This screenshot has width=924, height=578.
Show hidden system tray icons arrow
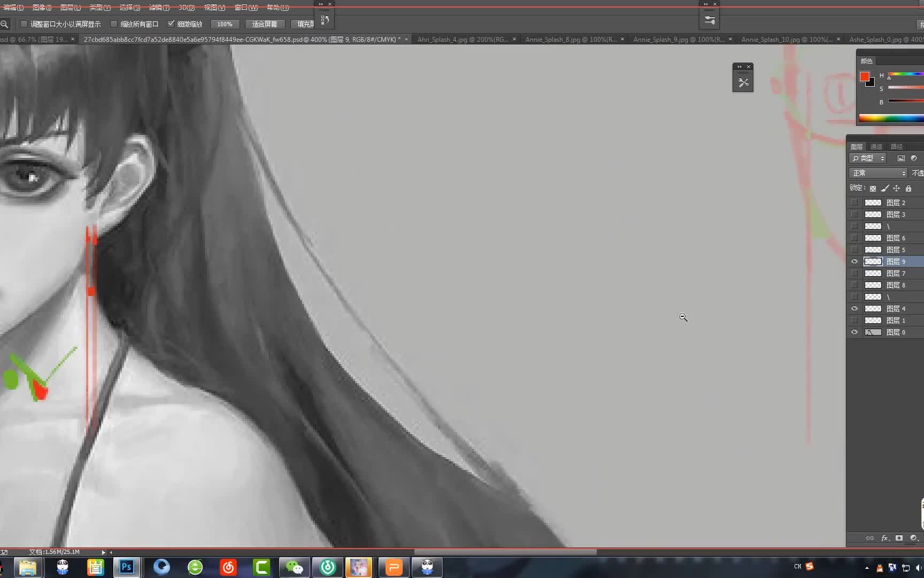tap(867, 567)
